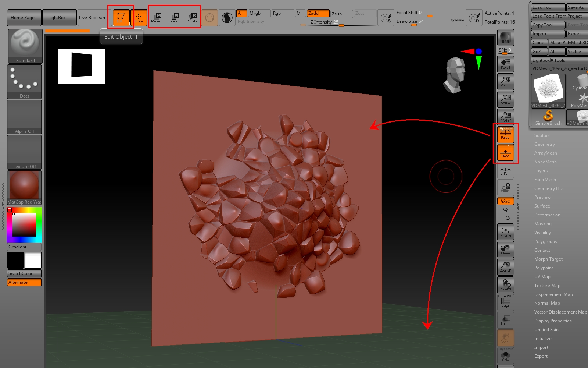Viewport: 588px width, 368px height.
Task: Toggle the Floor grid display
Action: tap(505, 152)
